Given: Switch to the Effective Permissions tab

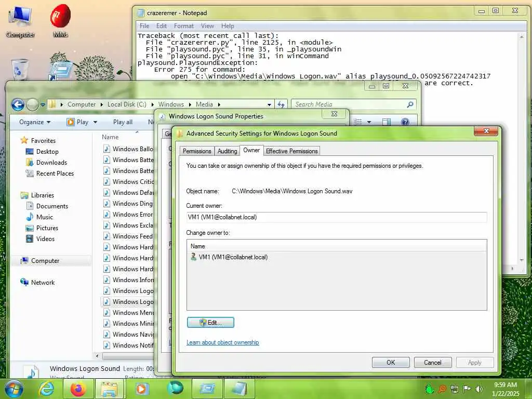Looking at the screenshot, I should [291, 151].
